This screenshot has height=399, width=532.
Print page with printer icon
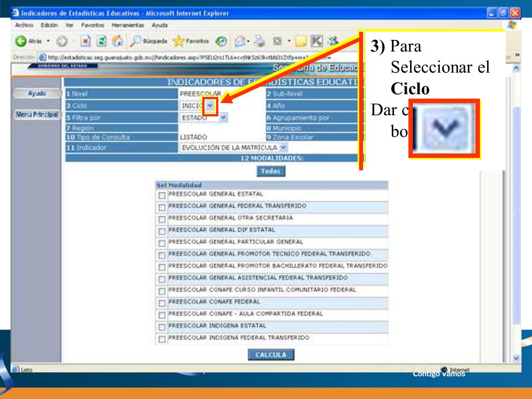pos(259,41)
